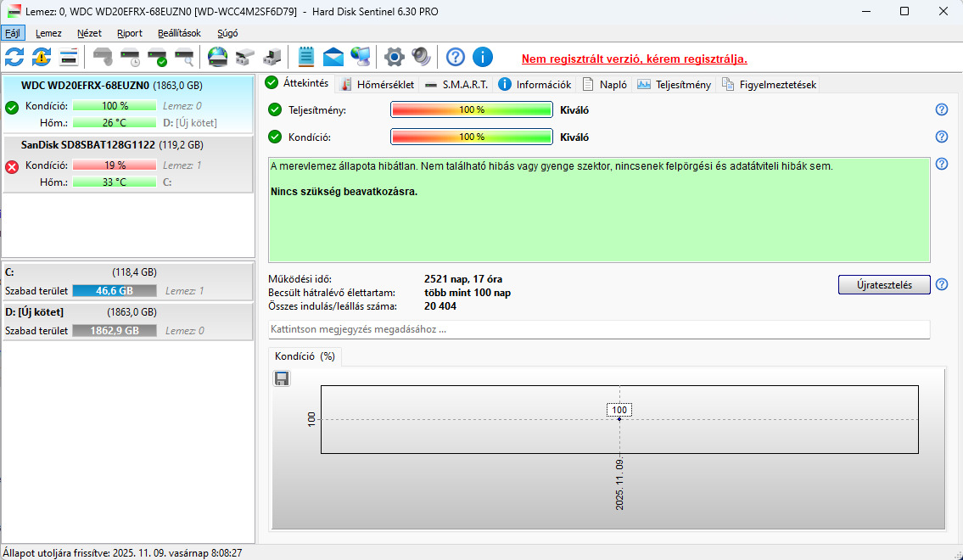
Task: Click the D: free space 1862,9 GB bar
Action: point(115,330)
